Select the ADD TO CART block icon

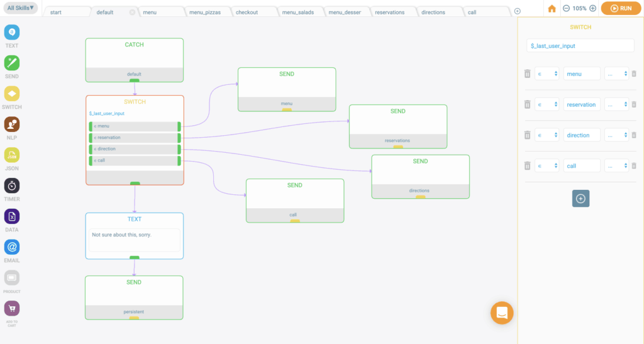pos(12,308)
